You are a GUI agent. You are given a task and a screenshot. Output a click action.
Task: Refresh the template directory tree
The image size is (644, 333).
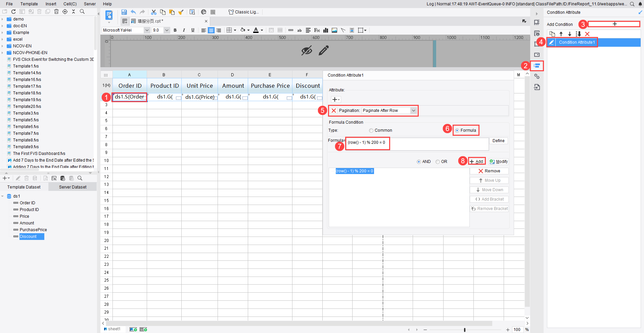(13, 11)
